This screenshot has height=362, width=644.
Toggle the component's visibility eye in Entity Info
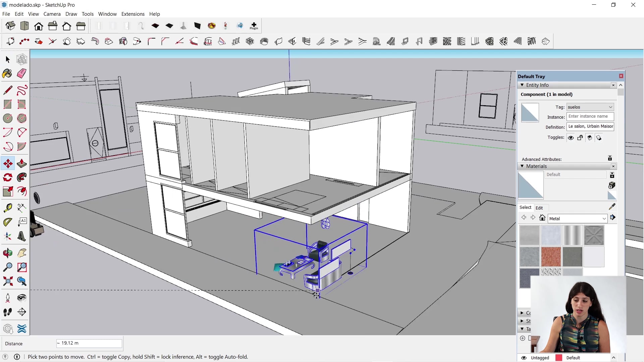click(571, 137)
